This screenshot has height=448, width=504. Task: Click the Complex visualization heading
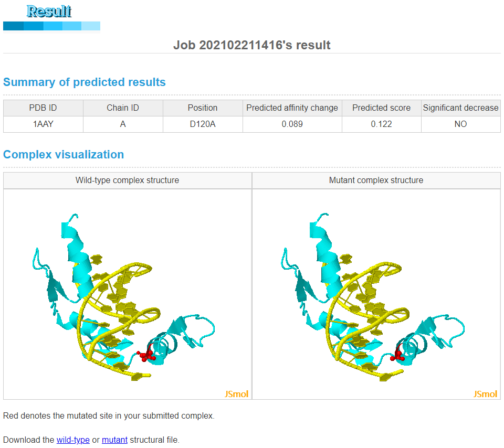64,154
